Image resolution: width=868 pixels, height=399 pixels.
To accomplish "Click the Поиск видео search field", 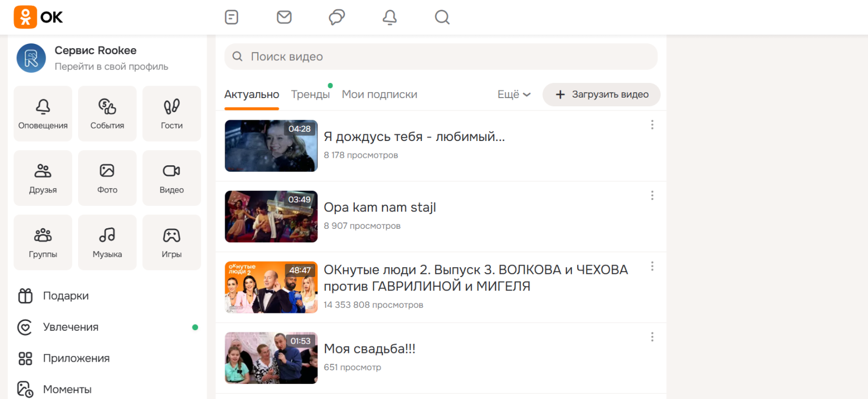I will tap(441, 56).
